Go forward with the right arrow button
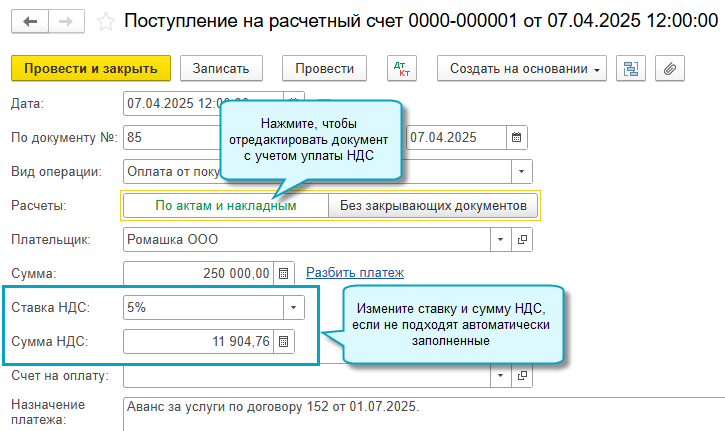725x431 pixels. (x=67, y=21)
